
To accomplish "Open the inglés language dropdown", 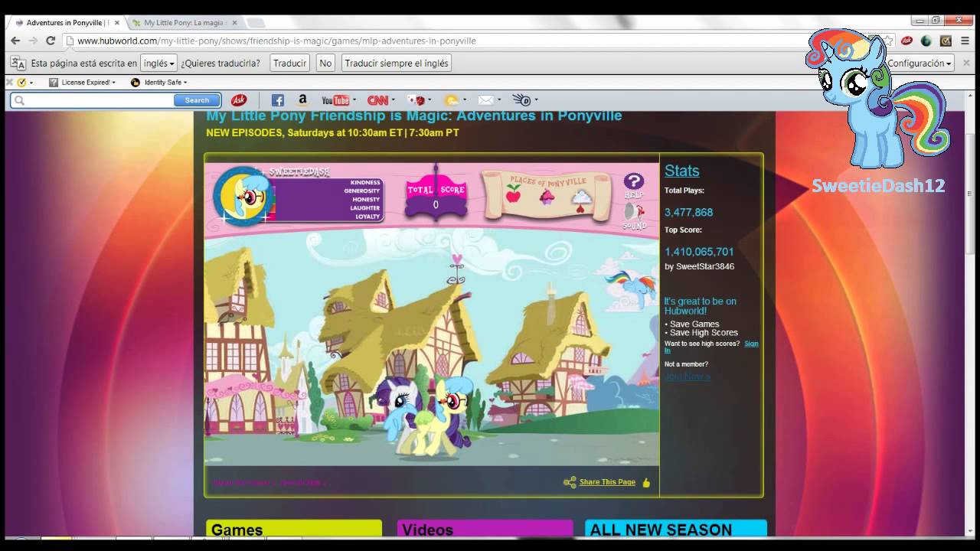I will [158, 63].
